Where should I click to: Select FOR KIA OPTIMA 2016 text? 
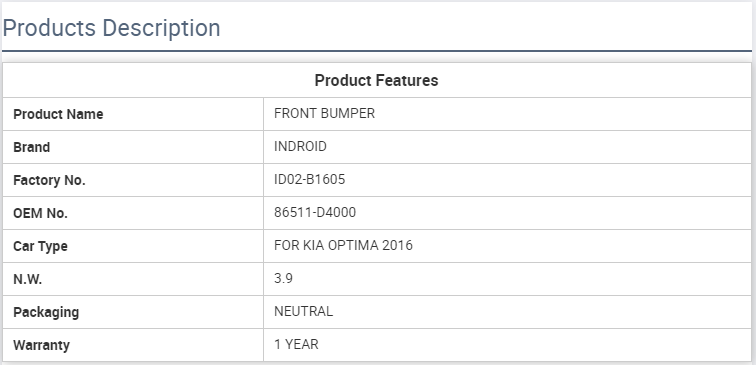coord(343,245)
